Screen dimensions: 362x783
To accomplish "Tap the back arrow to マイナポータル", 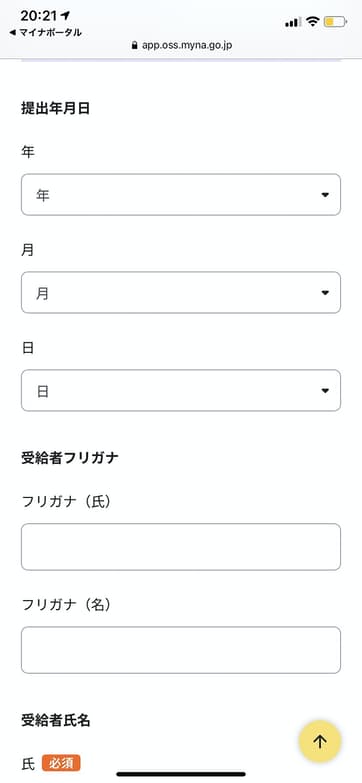I will coord(12,33).
